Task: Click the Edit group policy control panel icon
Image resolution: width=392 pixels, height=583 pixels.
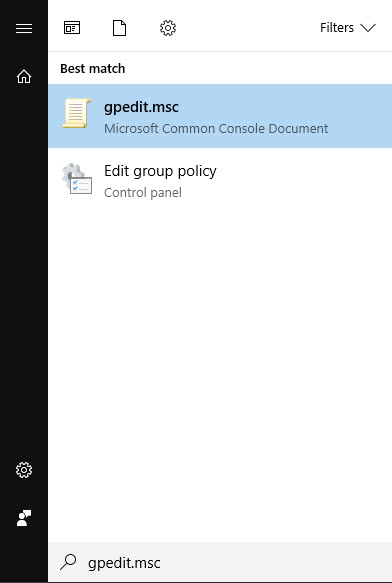Action: click(77, 179)
